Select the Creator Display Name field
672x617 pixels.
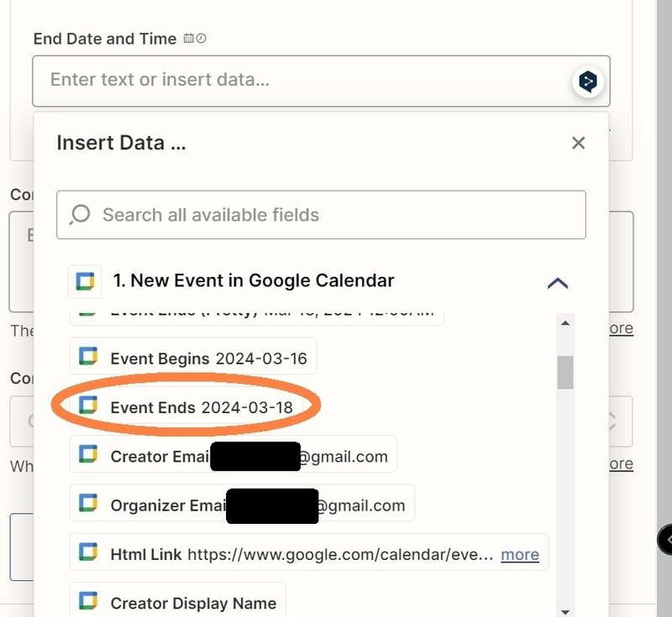178,600
